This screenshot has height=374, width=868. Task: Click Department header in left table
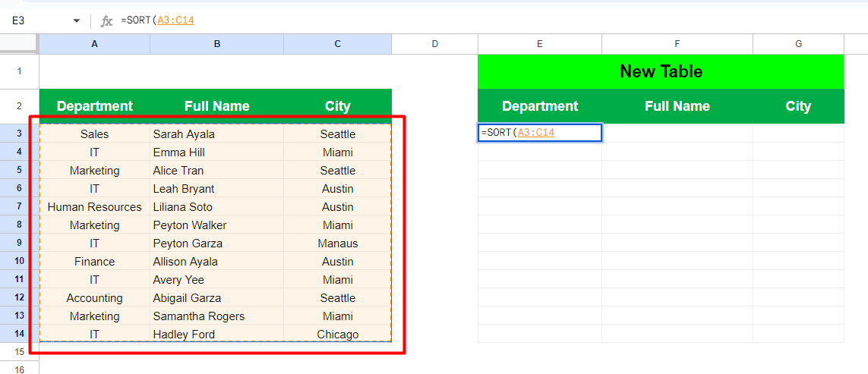point(95,106)
